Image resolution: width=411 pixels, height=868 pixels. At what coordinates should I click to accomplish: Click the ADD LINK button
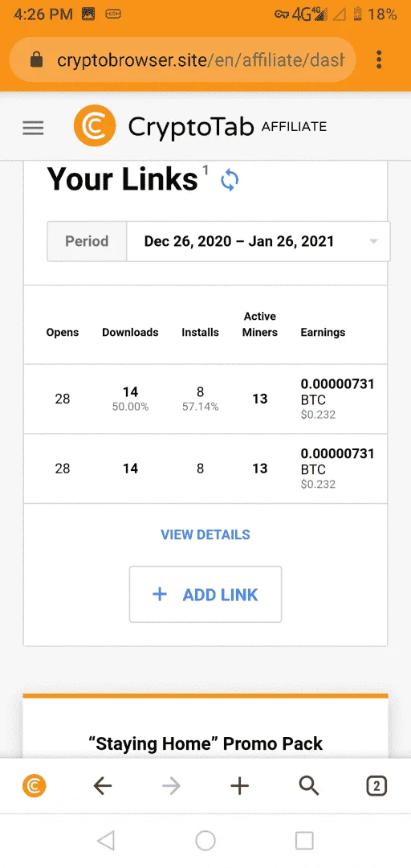205,594
